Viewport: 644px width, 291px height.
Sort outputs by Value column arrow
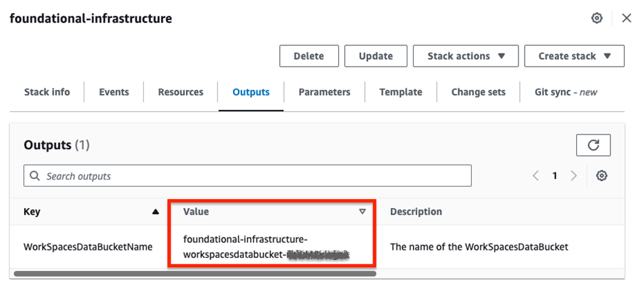click(362, 212)
